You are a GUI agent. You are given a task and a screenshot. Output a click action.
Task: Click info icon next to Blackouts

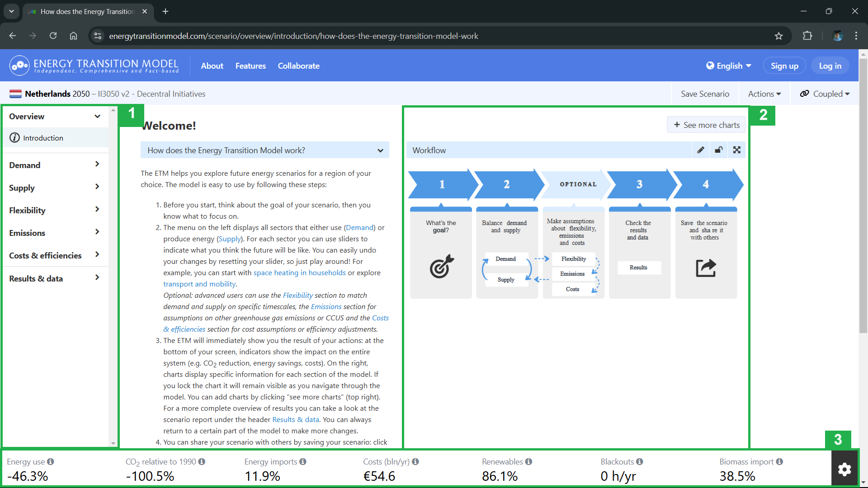pyautogui.click(x=640, y=462)
